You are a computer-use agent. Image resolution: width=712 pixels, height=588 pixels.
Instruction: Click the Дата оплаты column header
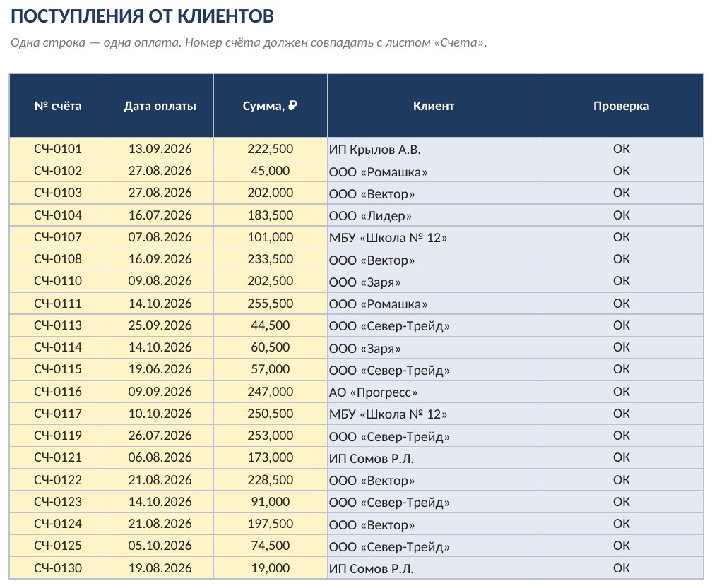(160, 106)
